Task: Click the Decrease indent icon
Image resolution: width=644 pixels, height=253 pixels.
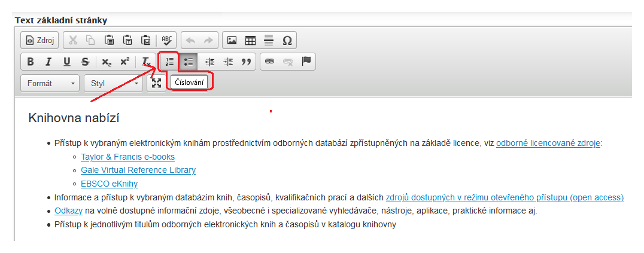Action: (x=209, y=62)
